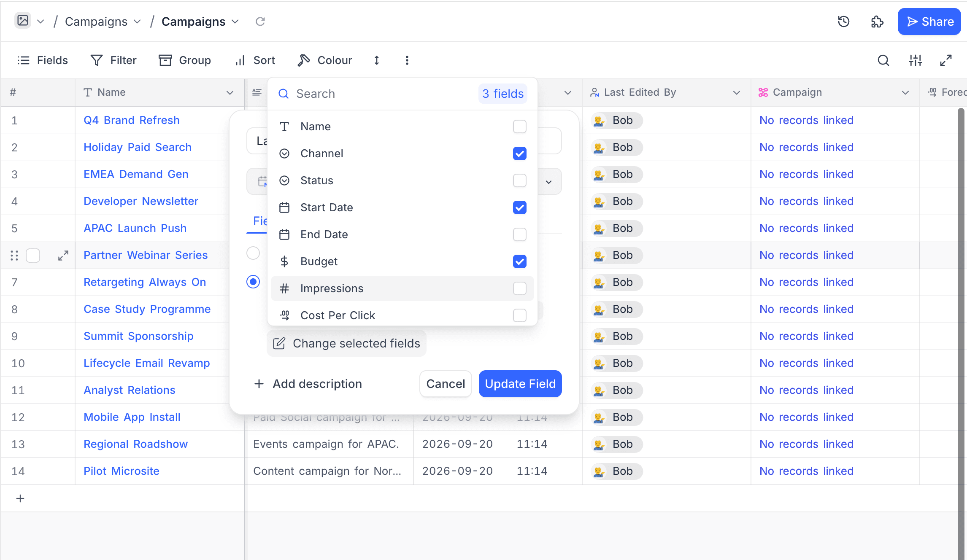Uncheck the Start Date checkbox
967x560 pixels.
pos(519,207)
